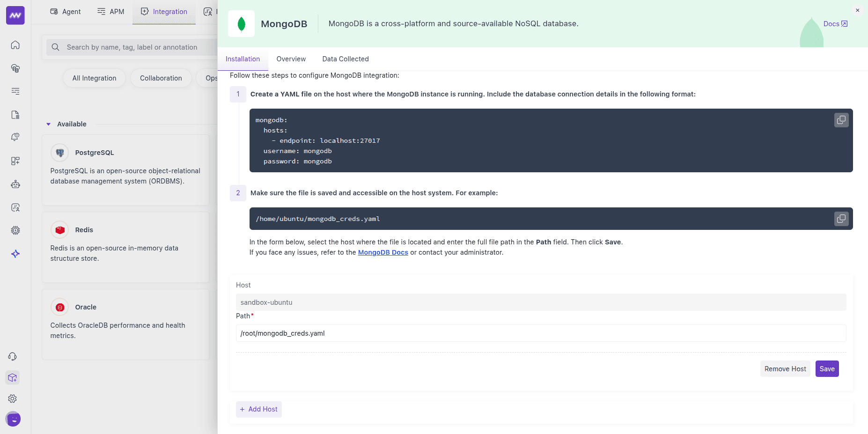This screenshot has height=434, width=868.
Task: Copy the mongodb_creds.yaml file path
Action: pyautogui.click(x=841, y=219)
